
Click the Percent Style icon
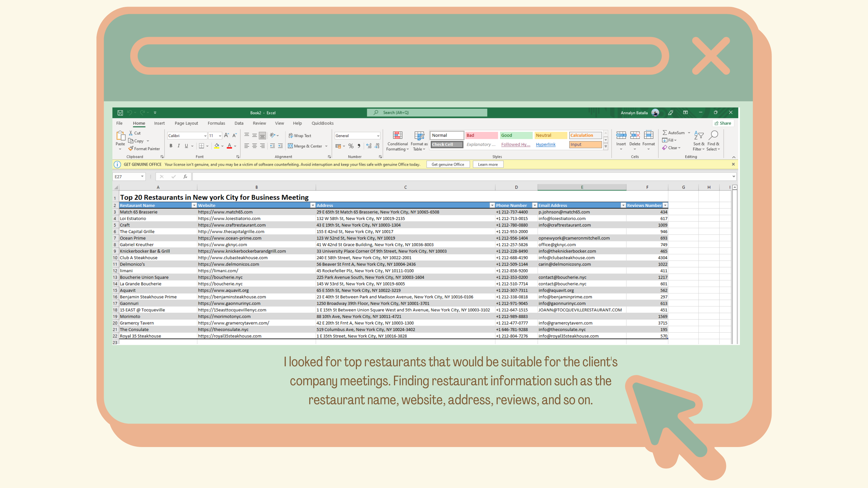351,146
